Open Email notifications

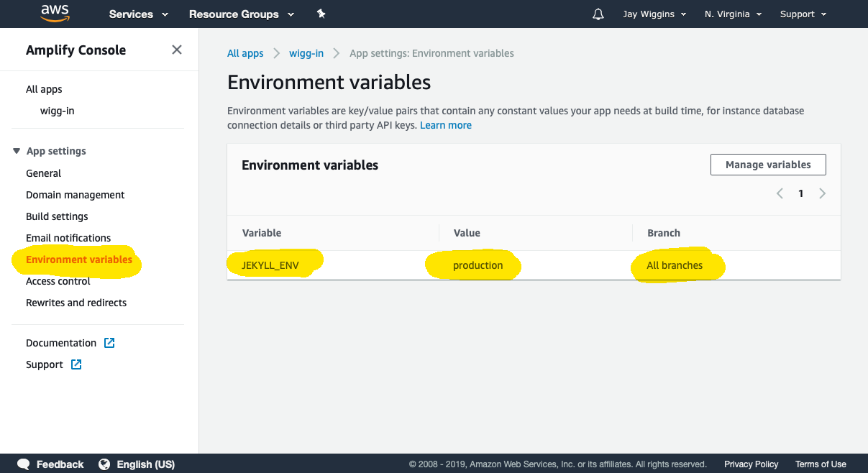point(68,238)
